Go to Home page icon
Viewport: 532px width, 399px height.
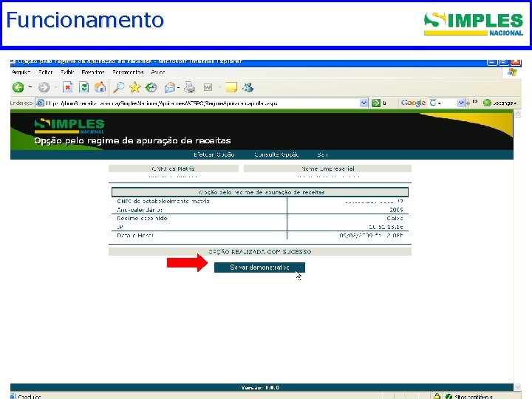pyautogui.click(x=100, y=87)
